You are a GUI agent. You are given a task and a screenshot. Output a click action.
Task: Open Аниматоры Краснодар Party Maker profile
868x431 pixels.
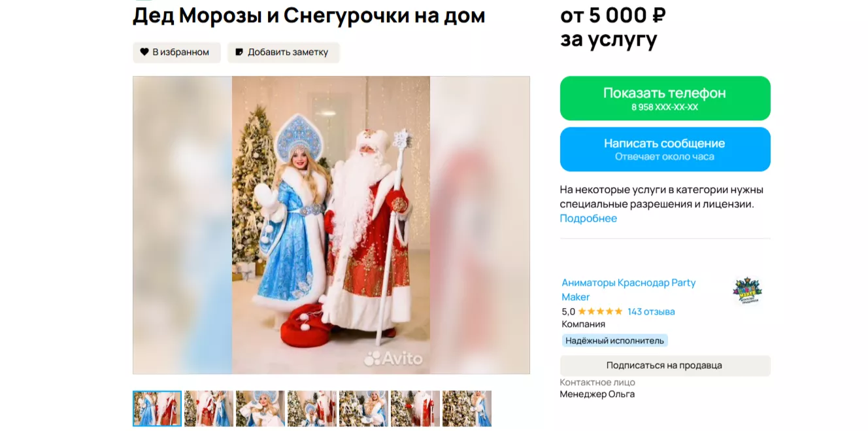pos(629,290)
